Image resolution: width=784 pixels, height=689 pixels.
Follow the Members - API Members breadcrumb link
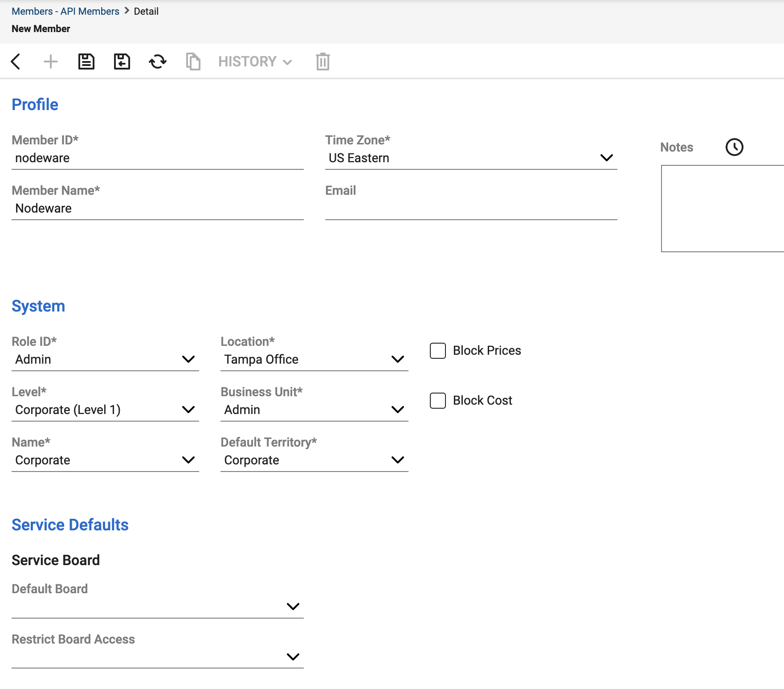[65, 11]
